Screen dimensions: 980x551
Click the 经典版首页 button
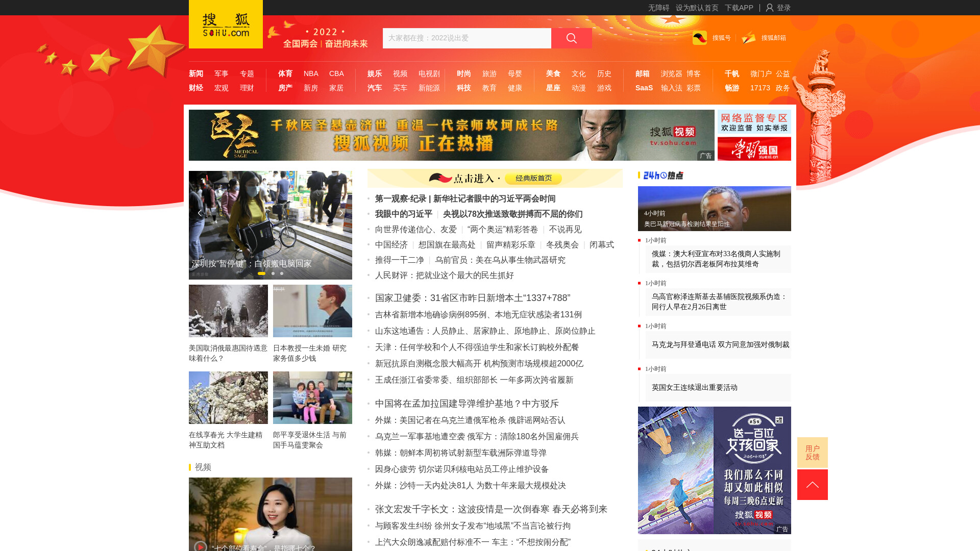click(x=533, y=178)
